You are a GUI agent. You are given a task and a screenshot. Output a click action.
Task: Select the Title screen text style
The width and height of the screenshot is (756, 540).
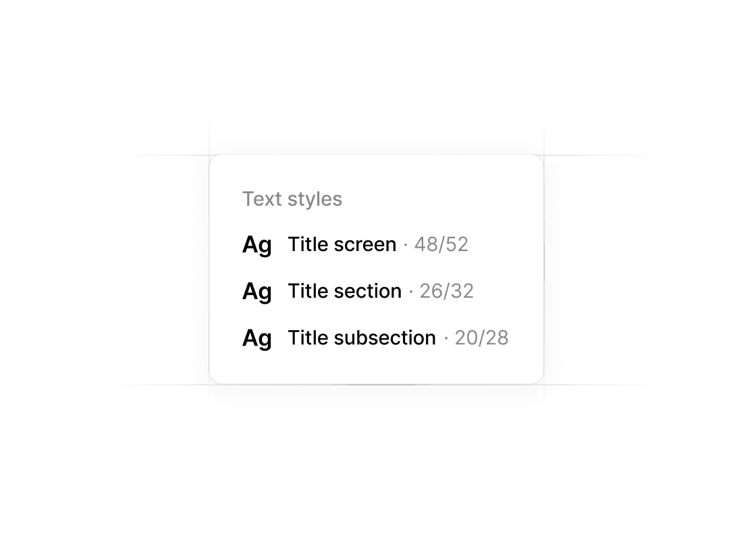[x=342, y=244]
